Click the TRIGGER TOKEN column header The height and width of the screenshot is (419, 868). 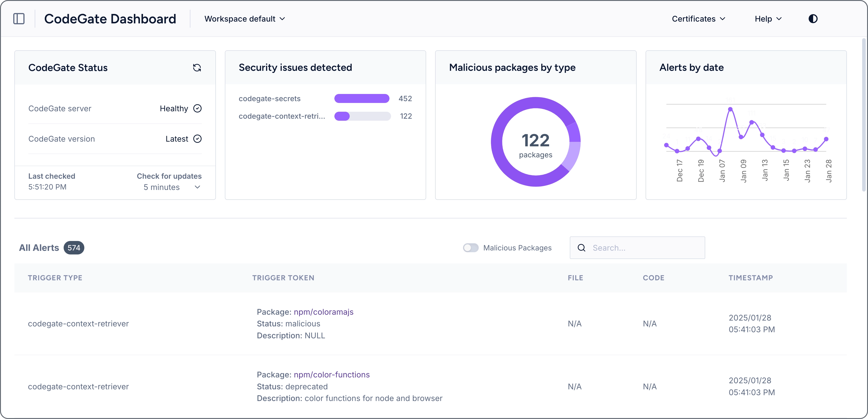point(283,278)
